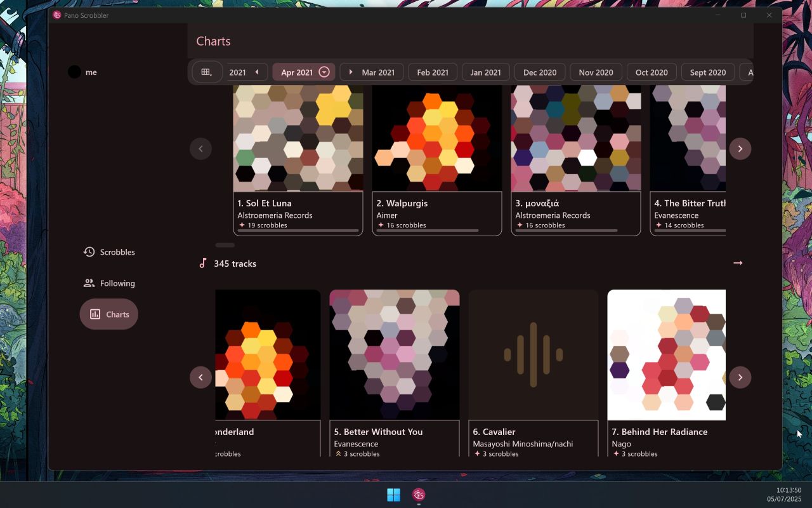Click the '3. μοναξιά' title
Image resolution: width=812 pixels, height=508 pixels.
click(x=537, y=203)
